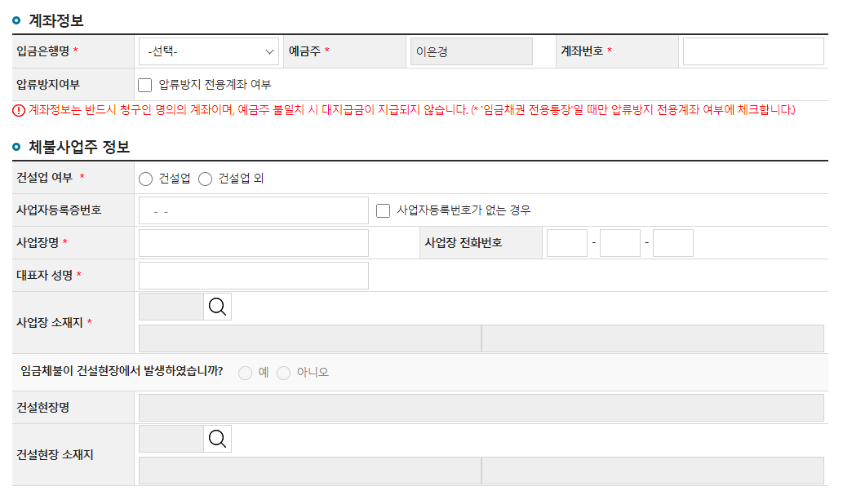Click the first 사업장 전화번호 box

point(566,242)
